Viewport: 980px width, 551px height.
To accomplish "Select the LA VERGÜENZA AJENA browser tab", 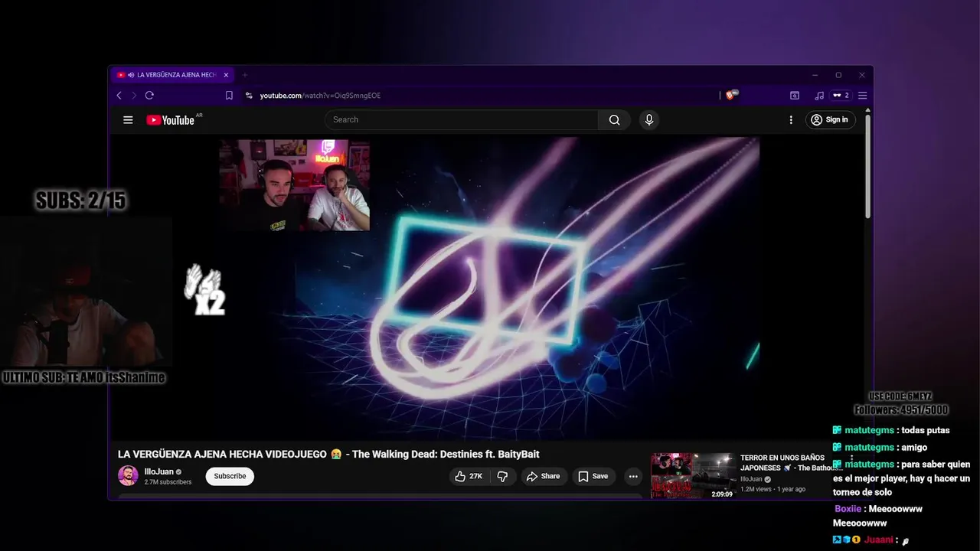I will 172,75.
